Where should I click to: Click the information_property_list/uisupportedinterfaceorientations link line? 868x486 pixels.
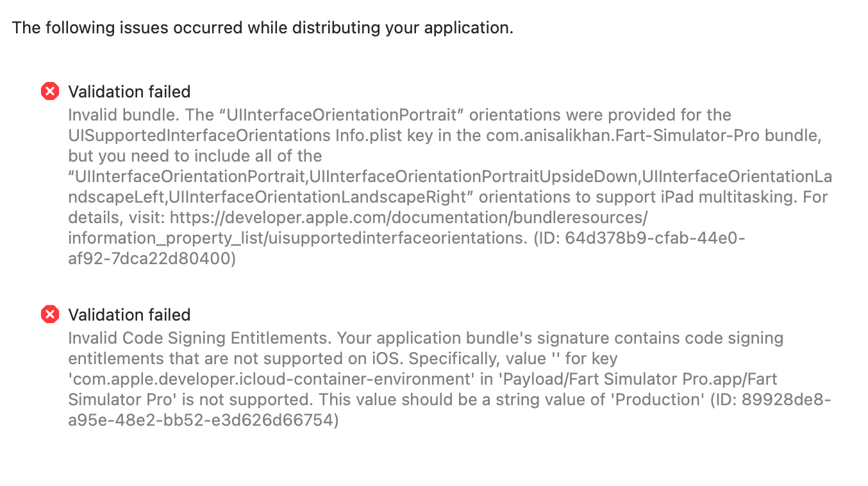[292, 238]
